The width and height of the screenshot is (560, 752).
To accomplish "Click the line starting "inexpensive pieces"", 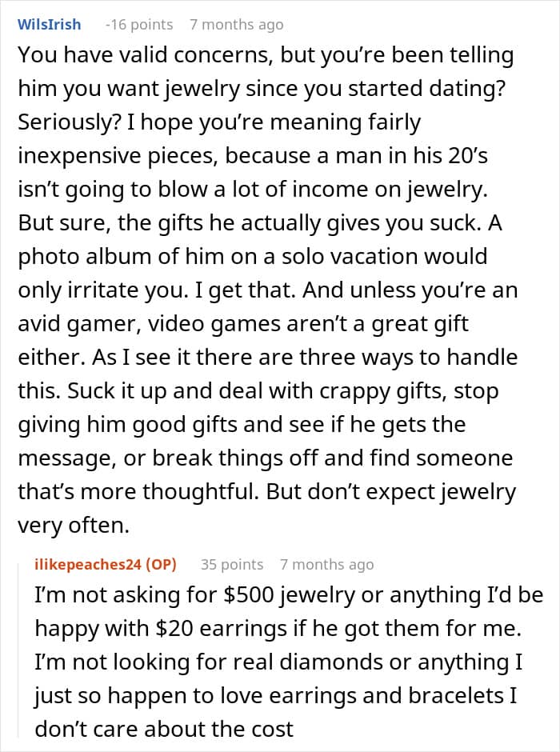I will (253, 156).
